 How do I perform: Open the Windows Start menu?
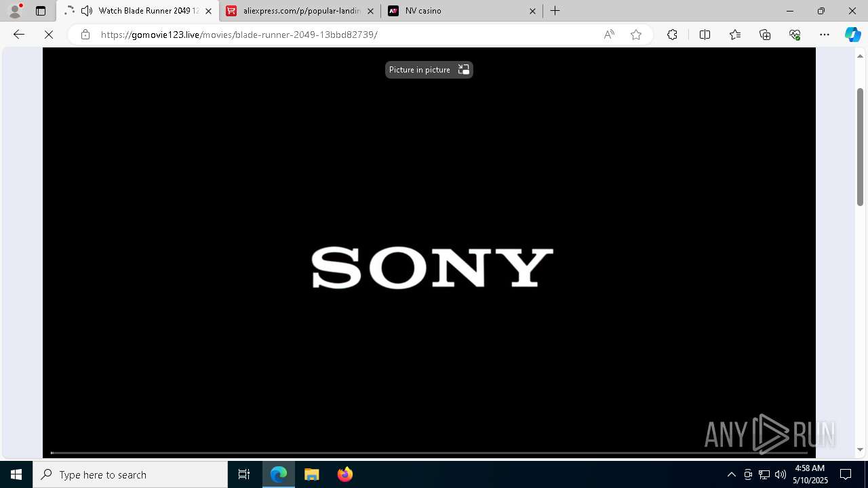(16, 474)
